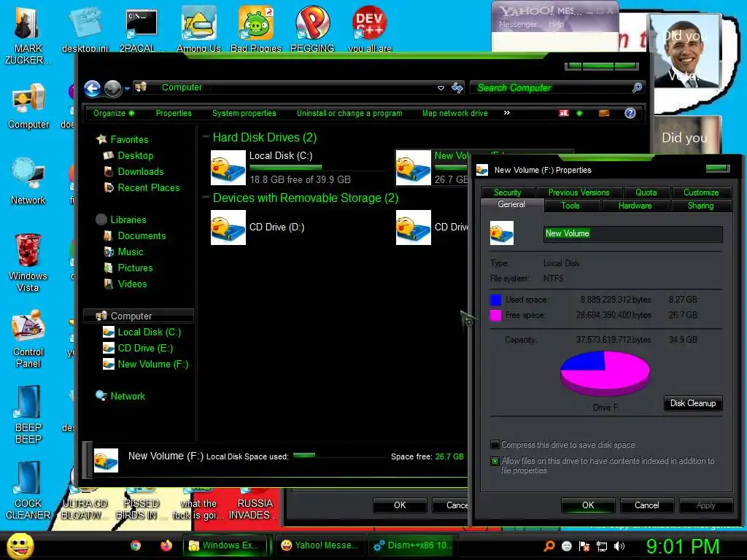Open recent pages dropdown next to Forward
Image resolution: width=747 pixels, height=560 pixels.
(x=127, y=88)
